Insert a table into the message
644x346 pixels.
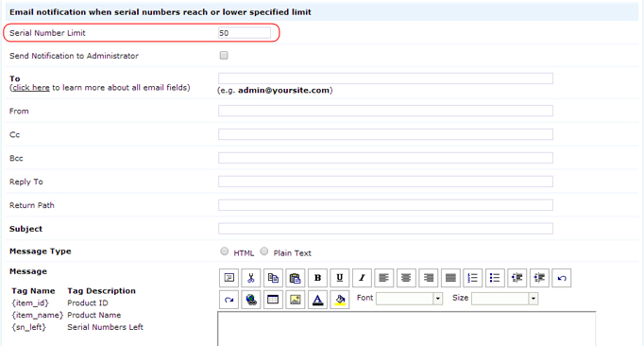coord(273,300)
